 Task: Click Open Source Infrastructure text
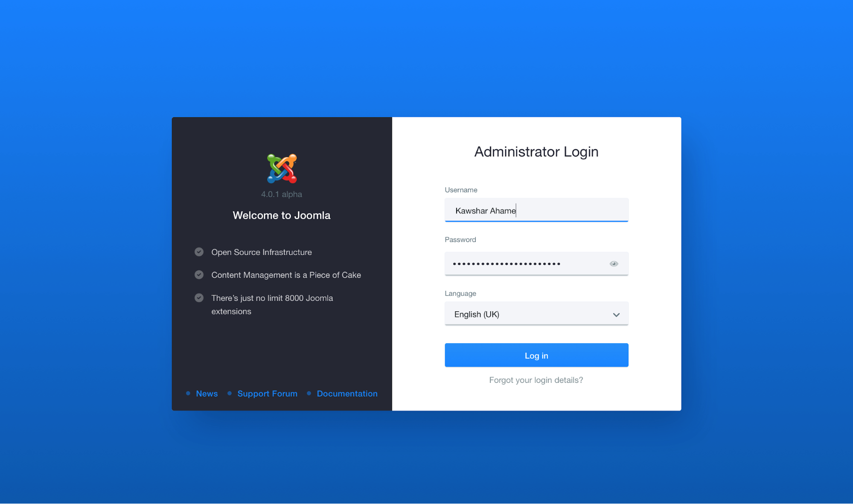262,252
